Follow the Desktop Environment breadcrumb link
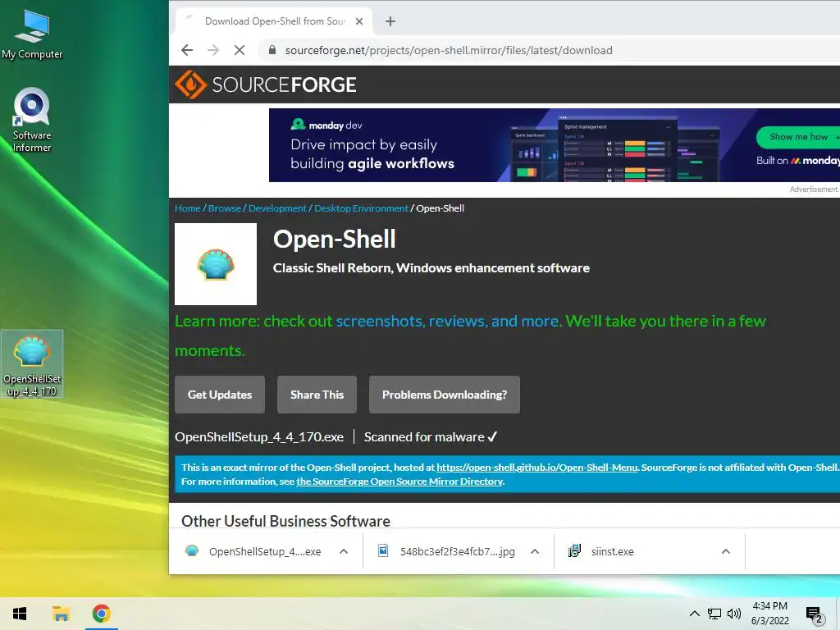 (x=361, y=208)
